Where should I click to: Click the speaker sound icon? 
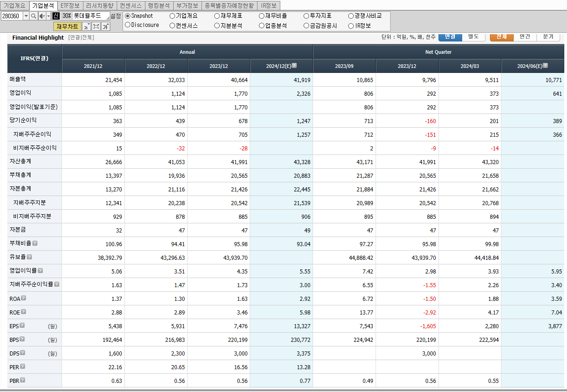coord(42,16)
